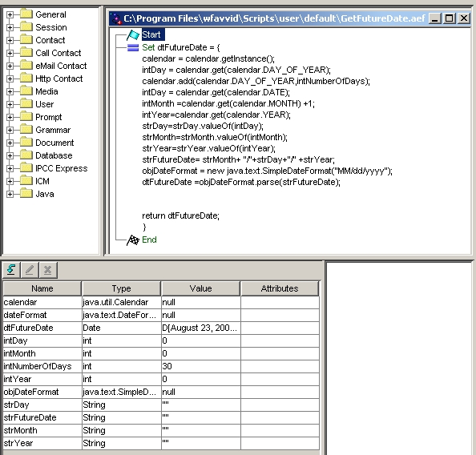Click the delete variable X icon
Image resolution: width=476 pixels, height=455 pixels.
[47, 269]
